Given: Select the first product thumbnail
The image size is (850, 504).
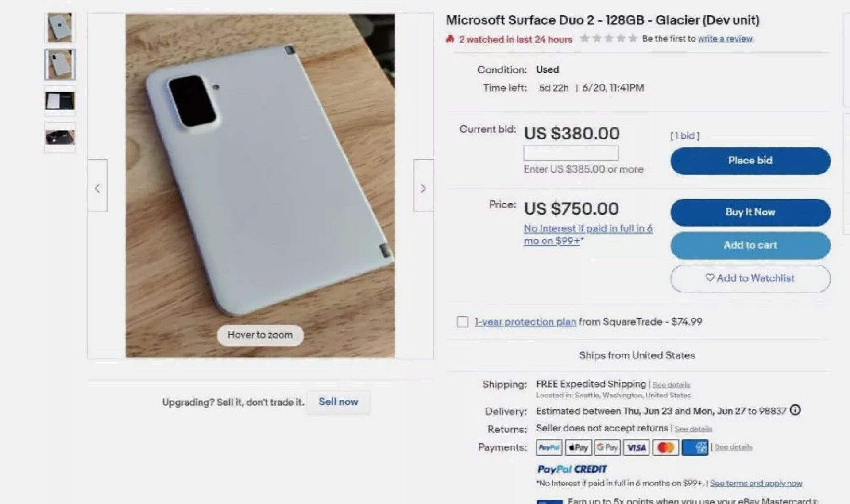Looking at the screenshot, I should point(60,27).
